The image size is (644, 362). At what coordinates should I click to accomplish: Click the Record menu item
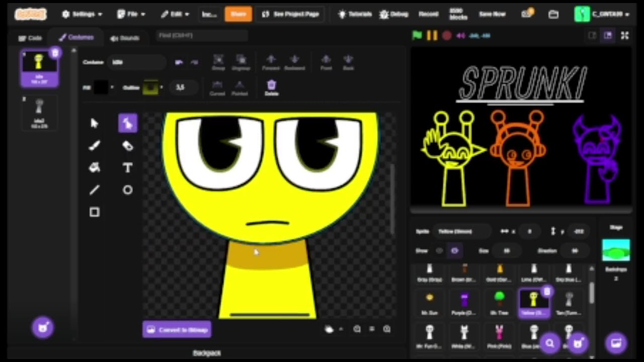coord(428,14)
